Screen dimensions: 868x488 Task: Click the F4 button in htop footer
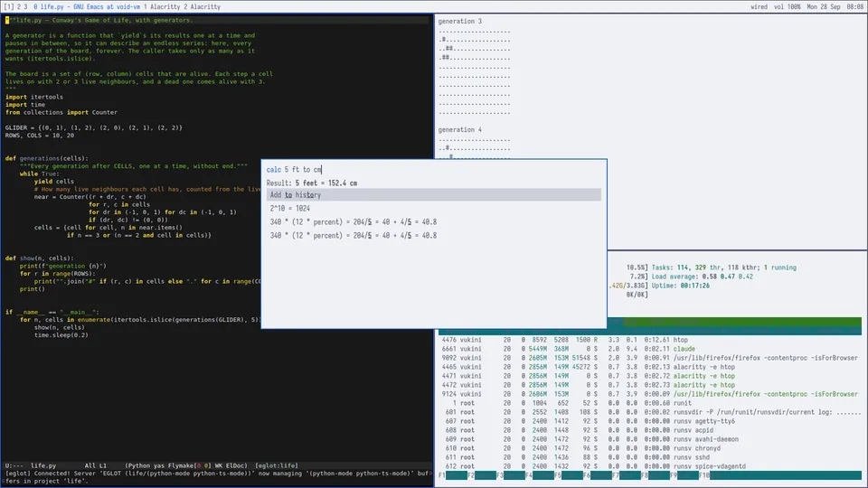pos(540,475)
